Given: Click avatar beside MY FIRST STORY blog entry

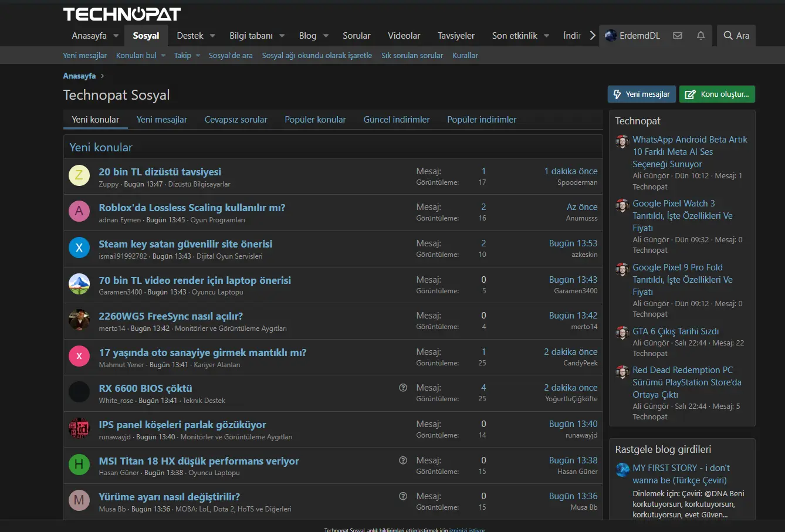Looking at the screenshot, I should [x=622, y=470].
